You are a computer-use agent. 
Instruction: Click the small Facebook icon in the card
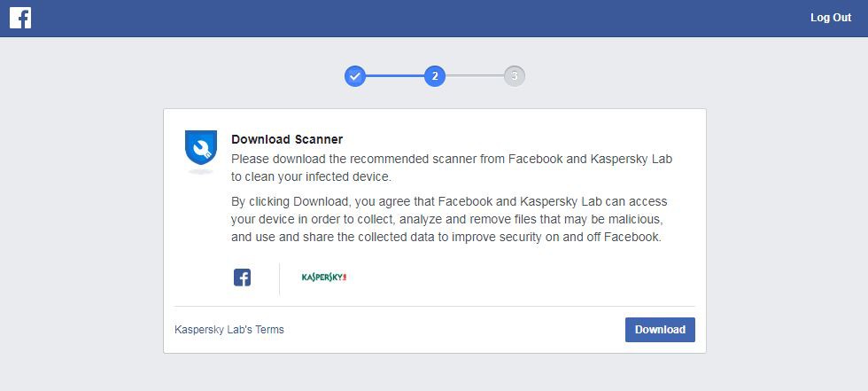pos(242,278)
